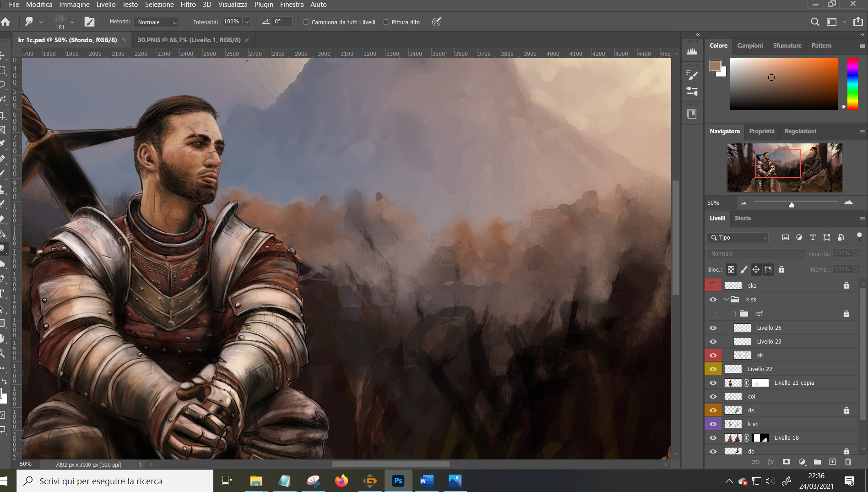Click the lock all padlock icon
868x492 pixels.
click(781, 269)
